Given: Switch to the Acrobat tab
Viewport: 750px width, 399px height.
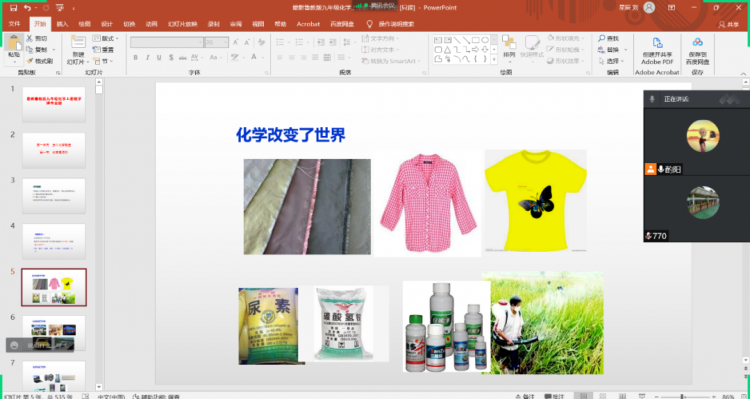Looking at the screenshot, I should (308, 24).
